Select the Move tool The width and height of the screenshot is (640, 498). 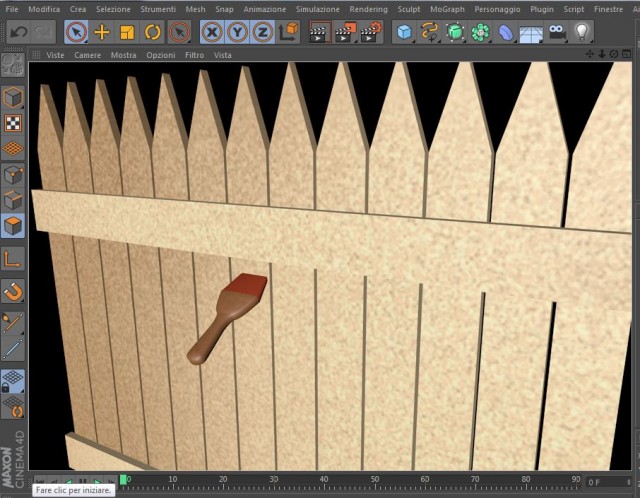pos(102,32)
